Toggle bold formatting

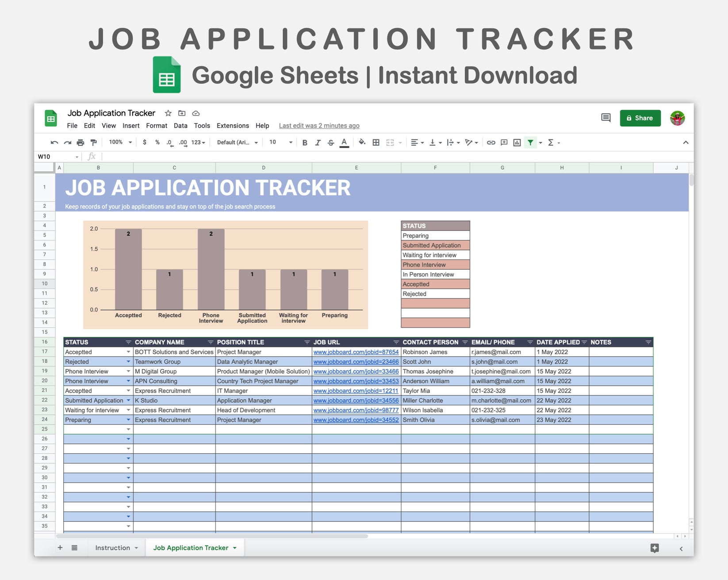[304, 142]
